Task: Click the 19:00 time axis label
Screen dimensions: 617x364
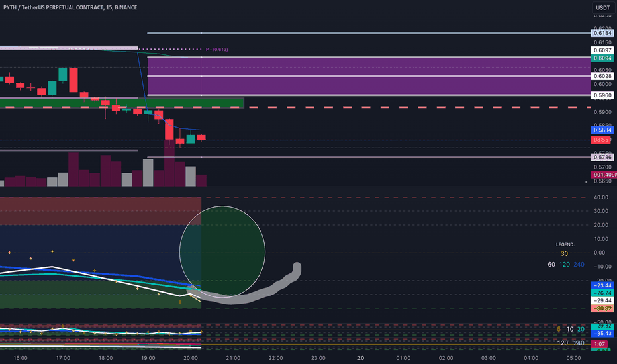Action: pos(148,358)
